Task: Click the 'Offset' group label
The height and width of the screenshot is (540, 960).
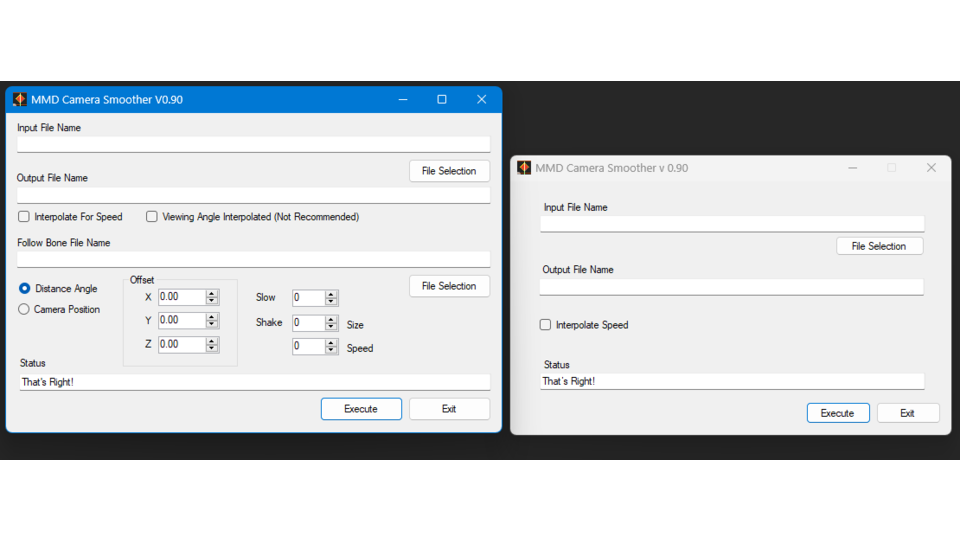Action: pyautogui.click(x=142, y=280)
